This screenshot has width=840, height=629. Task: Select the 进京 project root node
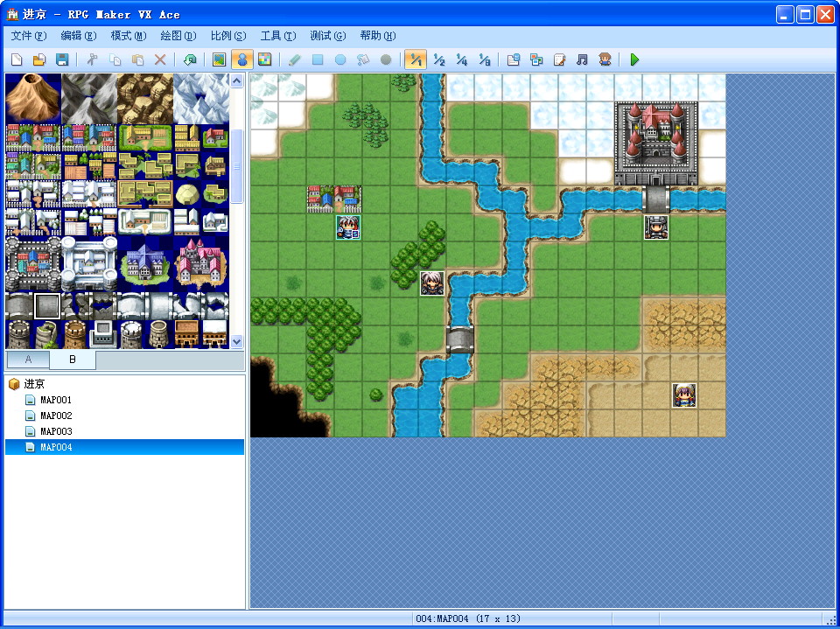[x=34, y=384]
